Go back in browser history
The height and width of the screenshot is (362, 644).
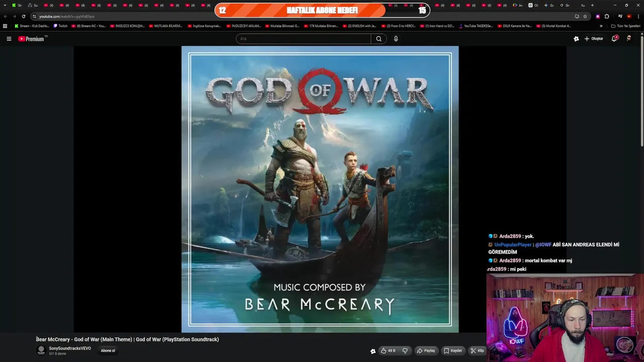(6, 16)
